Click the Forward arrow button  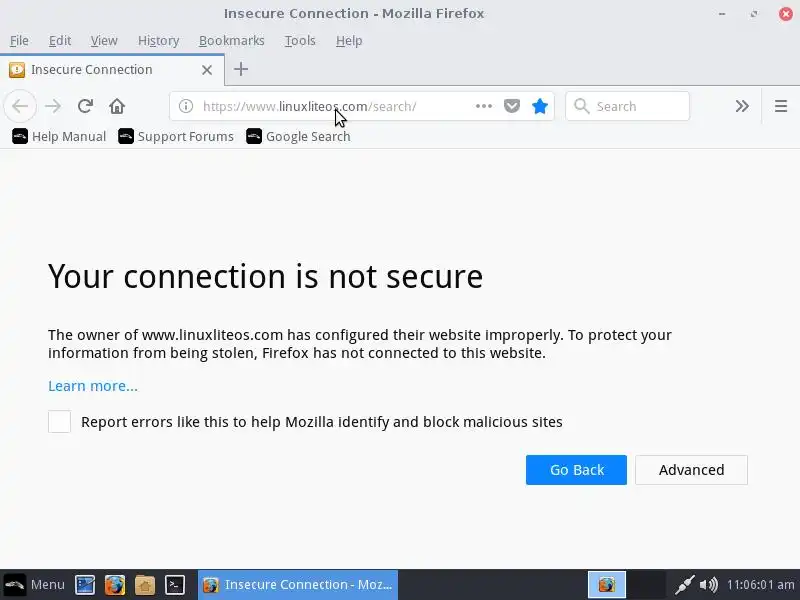click(53, 106)
